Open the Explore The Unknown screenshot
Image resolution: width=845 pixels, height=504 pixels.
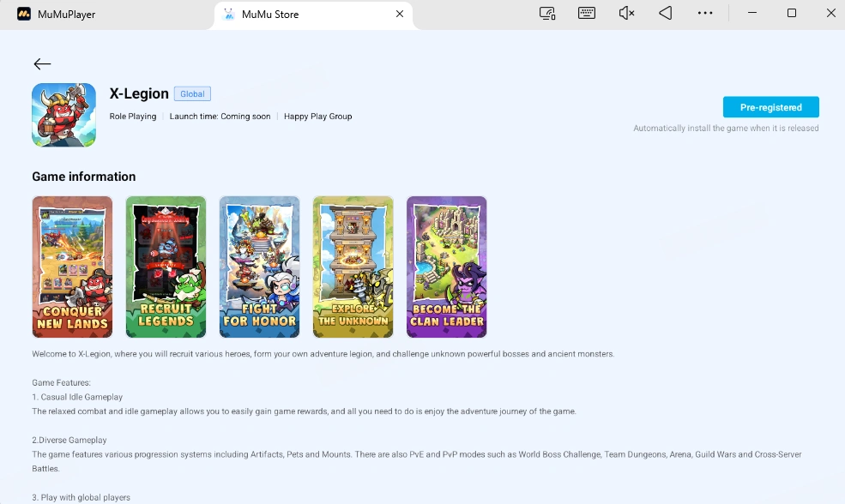(x=353, y=267)
